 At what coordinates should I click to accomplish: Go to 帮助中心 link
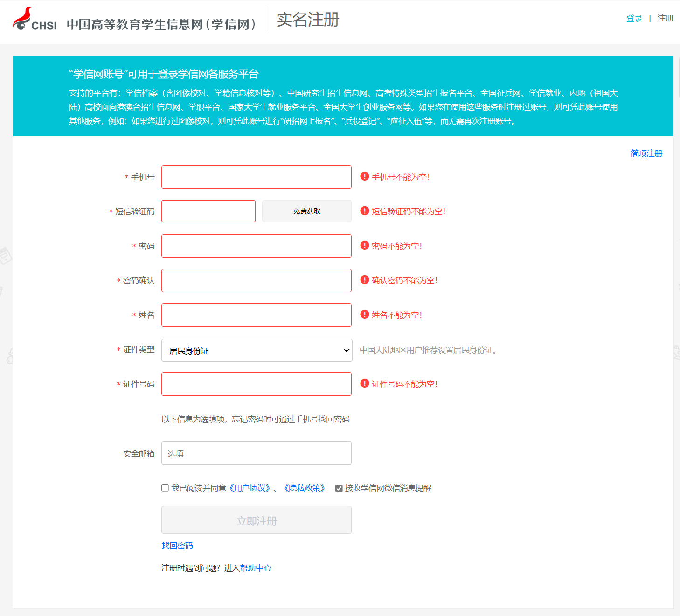[x=256, y=568]
